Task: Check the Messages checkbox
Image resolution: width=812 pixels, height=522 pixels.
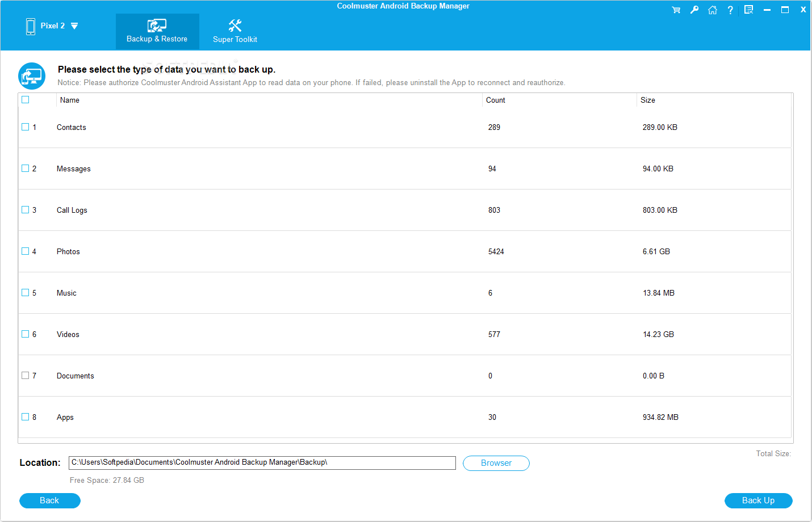Action: click(x=25, y=169)
